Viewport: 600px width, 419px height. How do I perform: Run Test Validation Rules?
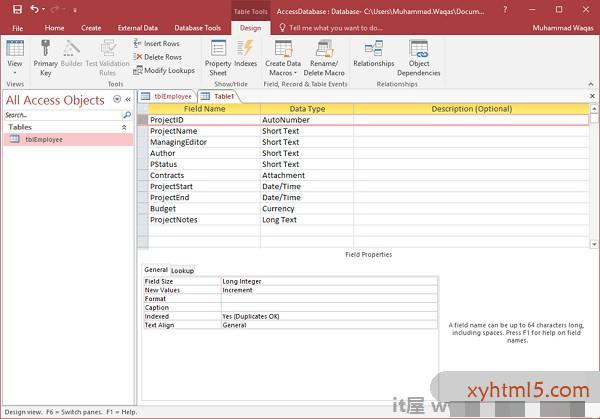[x=108, y=58]
